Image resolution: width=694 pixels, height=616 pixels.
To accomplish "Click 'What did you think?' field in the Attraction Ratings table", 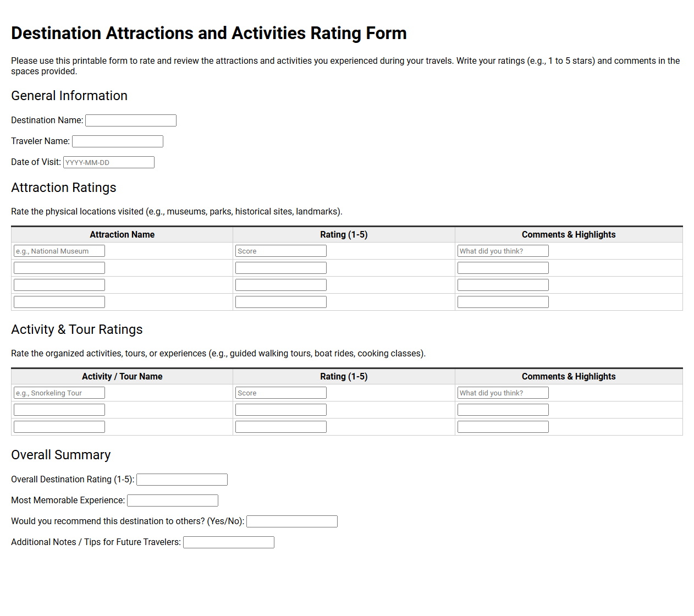I will (503, 251).
